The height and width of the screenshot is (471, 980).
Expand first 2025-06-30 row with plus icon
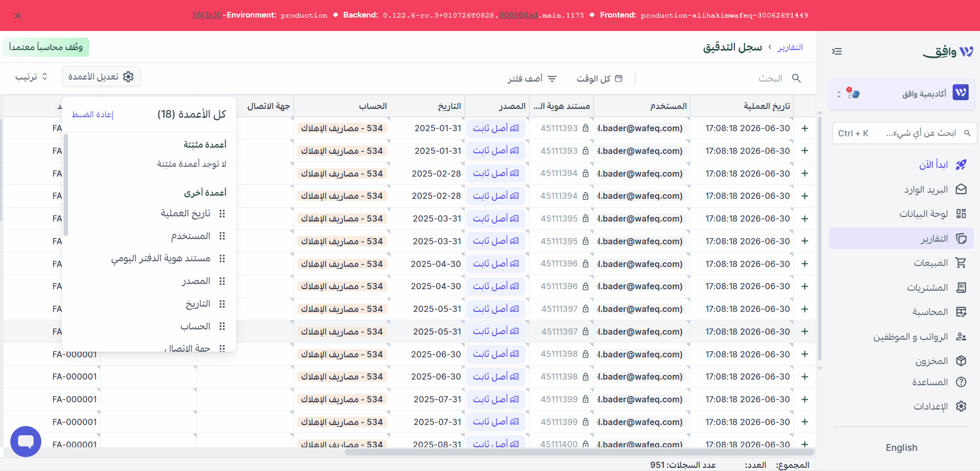click(805, 354)
